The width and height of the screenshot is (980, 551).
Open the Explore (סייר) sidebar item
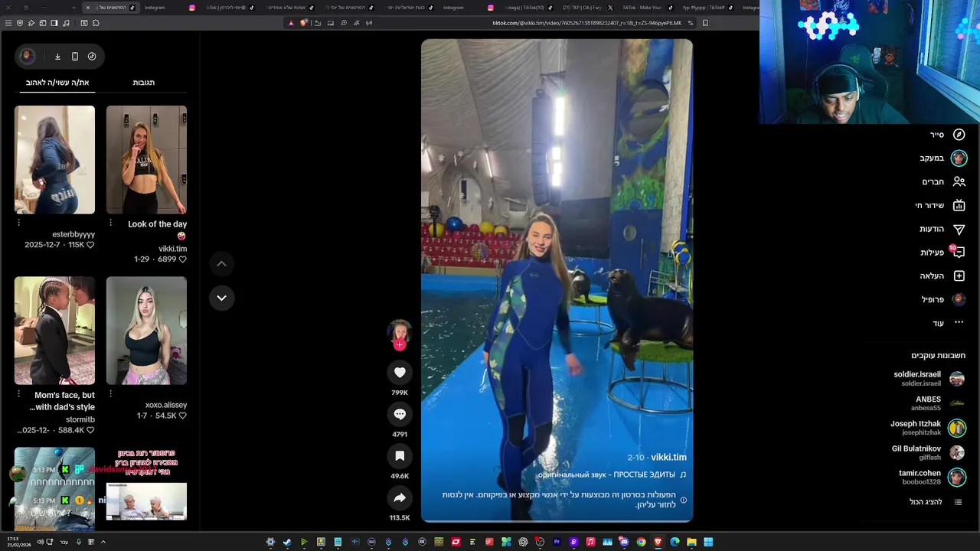pyautogui.click(x=947, y=135)
